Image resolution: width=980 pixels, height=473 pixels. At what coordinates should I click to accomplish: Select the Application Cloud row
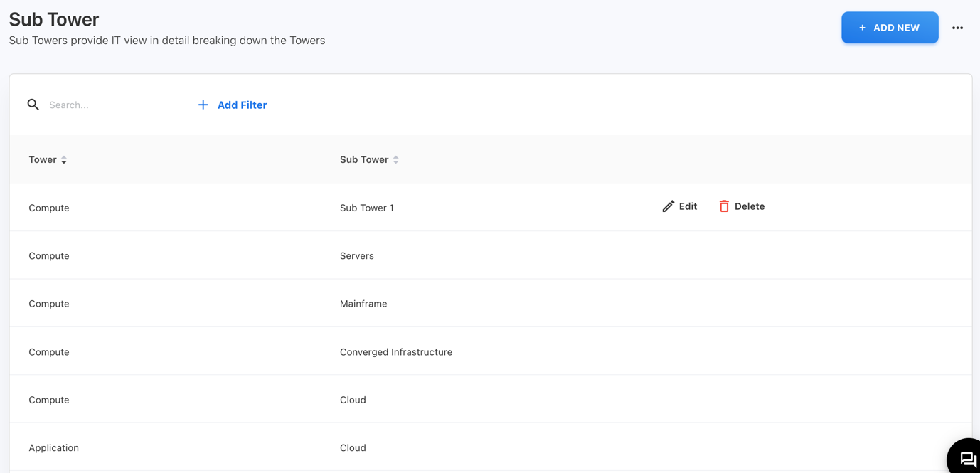(353, 447)
